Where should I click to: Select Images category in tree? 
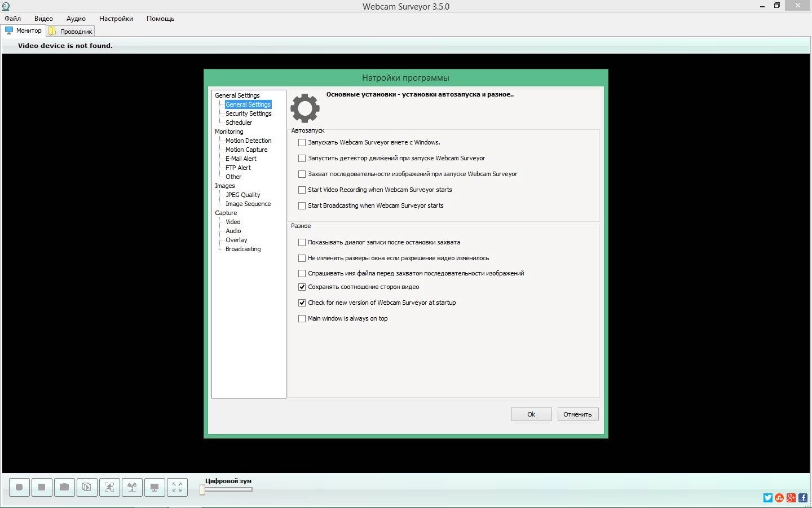click(225, 186)
